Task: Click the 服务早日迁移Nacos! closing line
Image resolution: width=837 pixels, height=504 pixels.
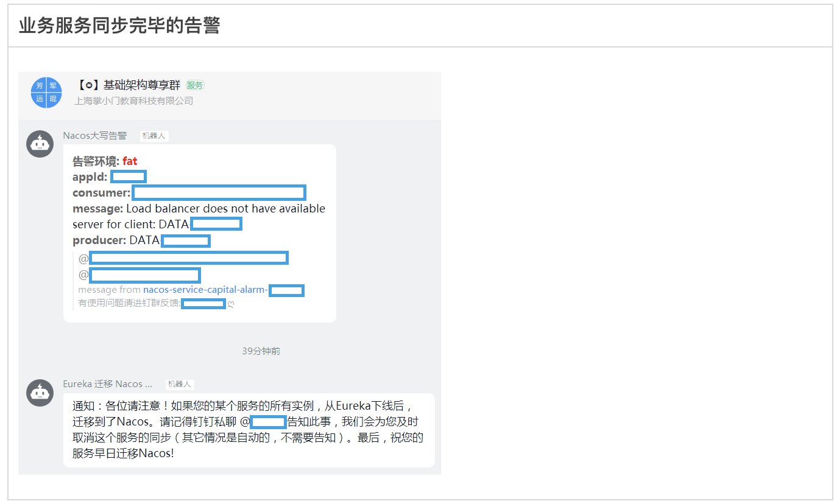Action: (123, 453)
